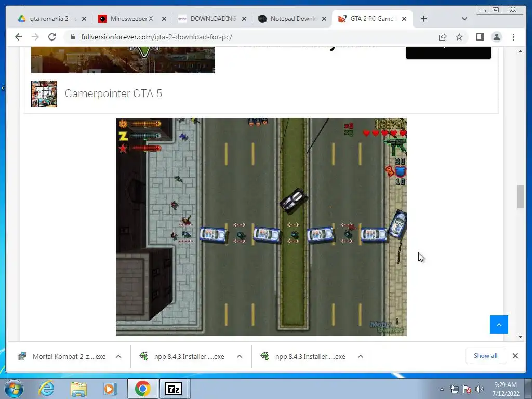Click the blue scroll-to-top button
This screenshot has width=532, height=399.
499,324
